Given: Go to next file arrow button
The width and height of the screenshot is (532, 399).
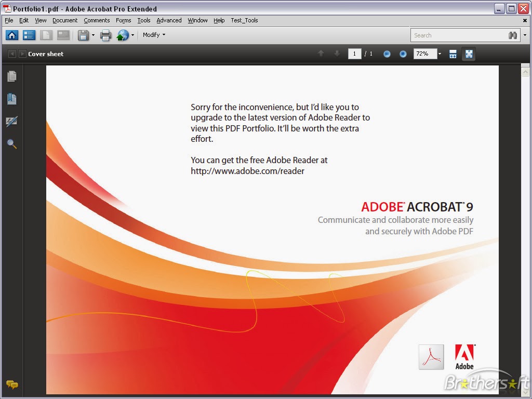Looking at the screenshot, I should 22,54.
